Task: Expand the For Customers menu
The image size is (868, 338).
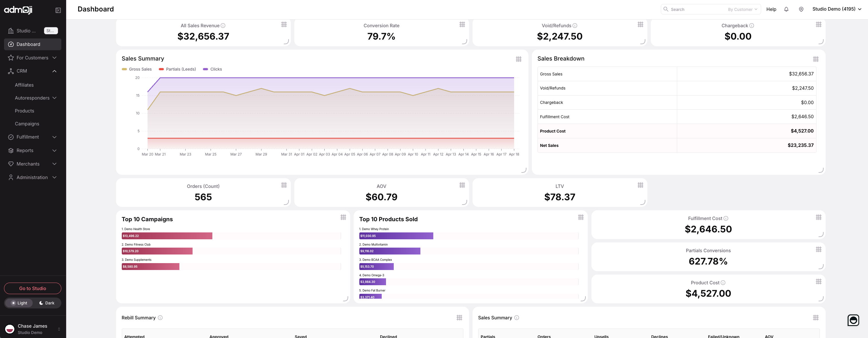Action: 33,58
